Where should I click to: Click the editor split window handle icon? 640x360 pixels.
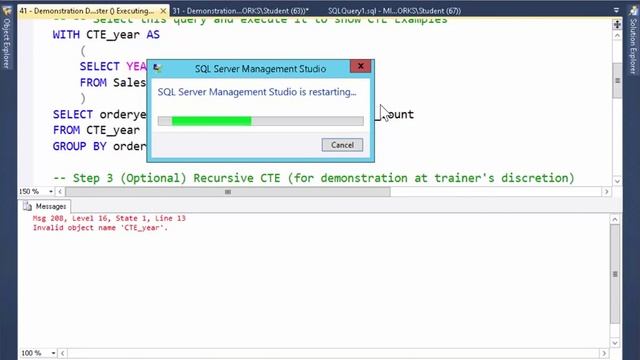[617, 24]
